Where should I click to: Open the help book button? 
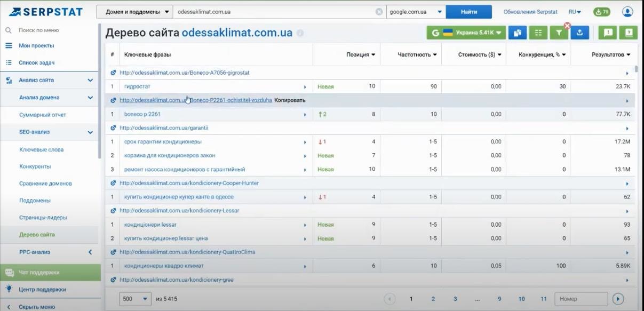(x=629, y=33)
